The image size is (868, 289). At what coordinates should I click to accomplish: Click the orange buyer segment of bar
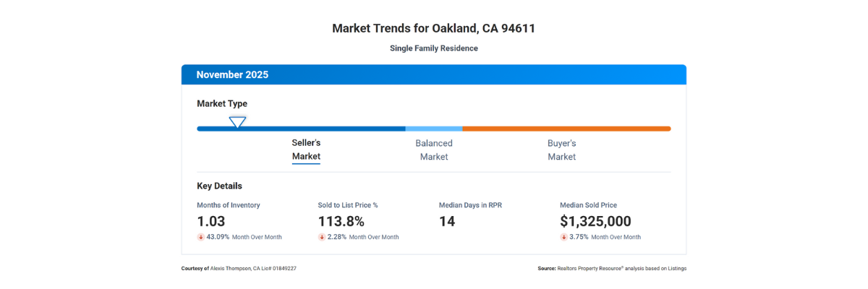(x=566, y=129)
